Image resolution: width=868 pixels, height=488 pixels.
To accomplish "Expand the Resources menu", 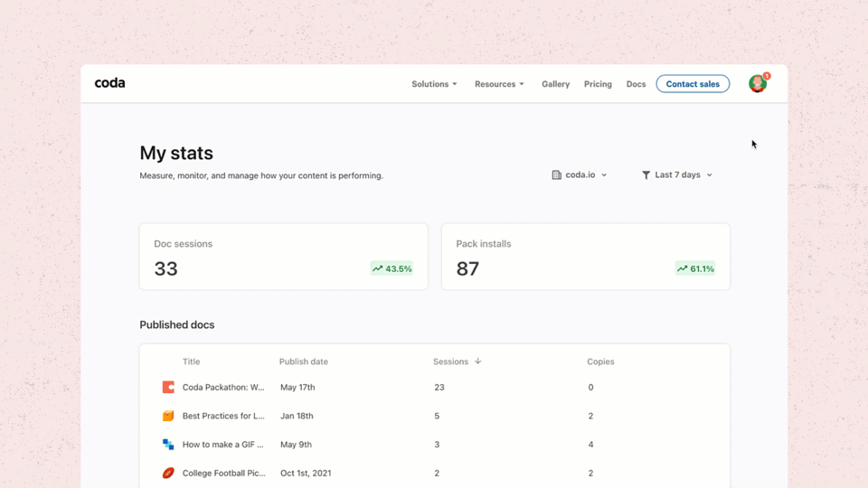I will (499, 84).
